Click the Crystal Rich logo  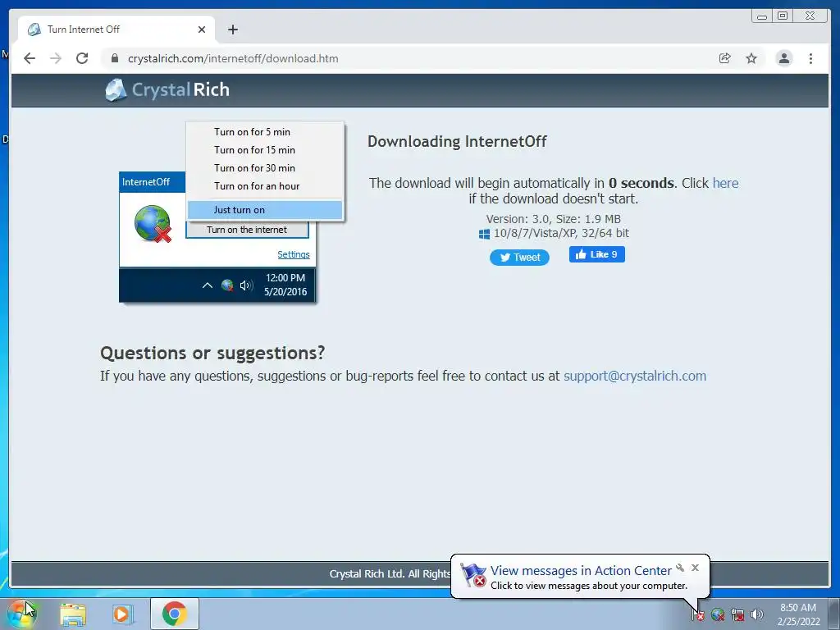[x=167, y=90]
